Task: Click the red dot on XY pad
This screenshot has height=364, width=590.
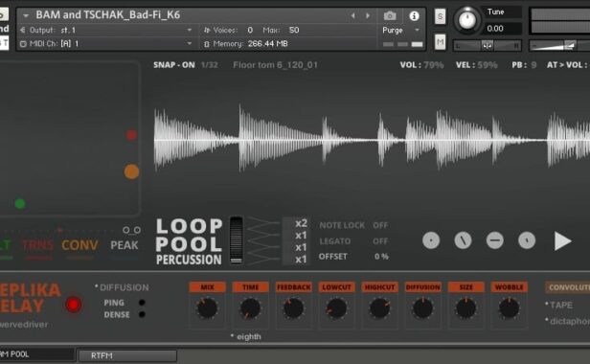Action: pos(131,135)
